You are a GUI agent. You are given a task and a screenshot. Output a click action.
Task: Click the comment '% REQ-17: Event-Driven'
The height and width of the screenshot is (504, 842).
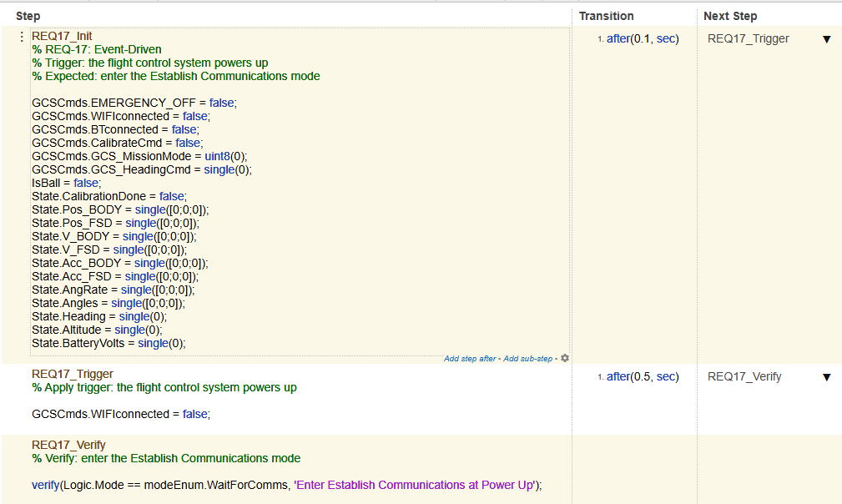click(x=97, y=49)
